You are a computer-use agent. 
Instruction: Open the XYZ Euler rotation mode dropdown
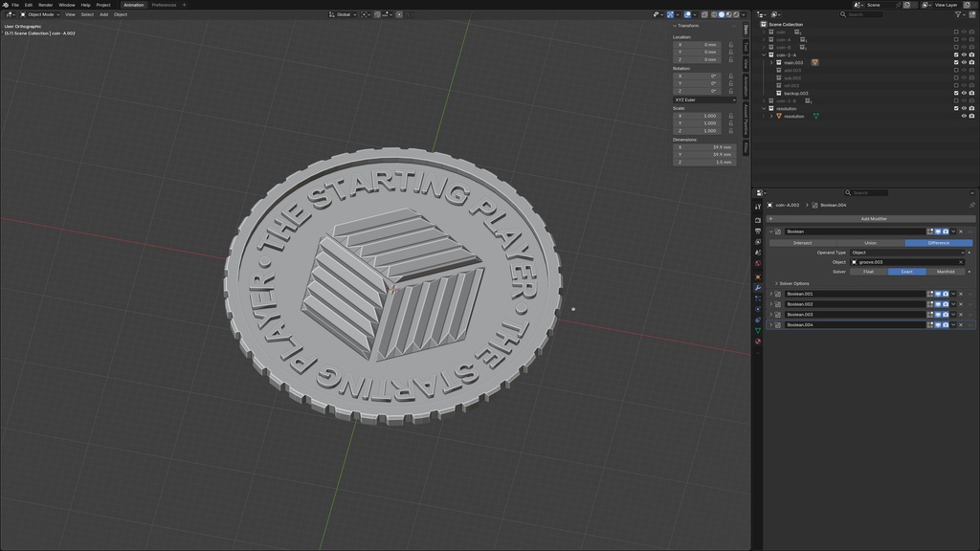(x=704, y=99)
